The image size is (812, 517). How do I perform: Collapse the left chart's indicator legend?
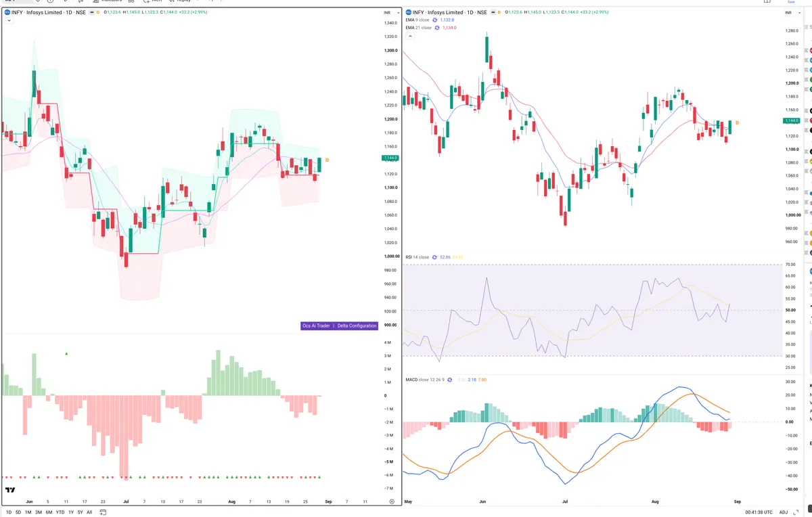[8, 21]
